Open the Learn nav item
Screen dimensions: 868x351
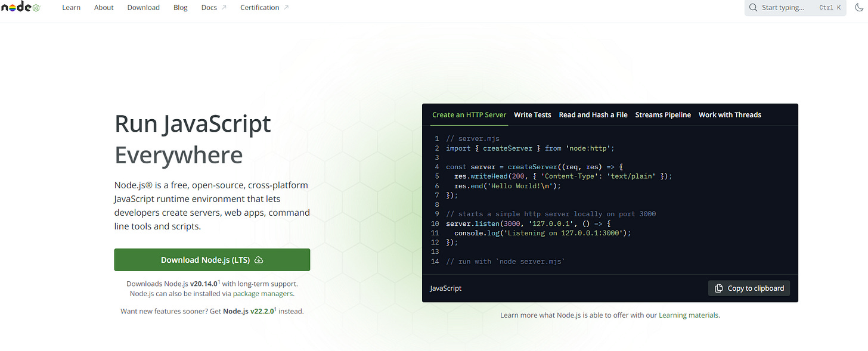tap(71, 8)
